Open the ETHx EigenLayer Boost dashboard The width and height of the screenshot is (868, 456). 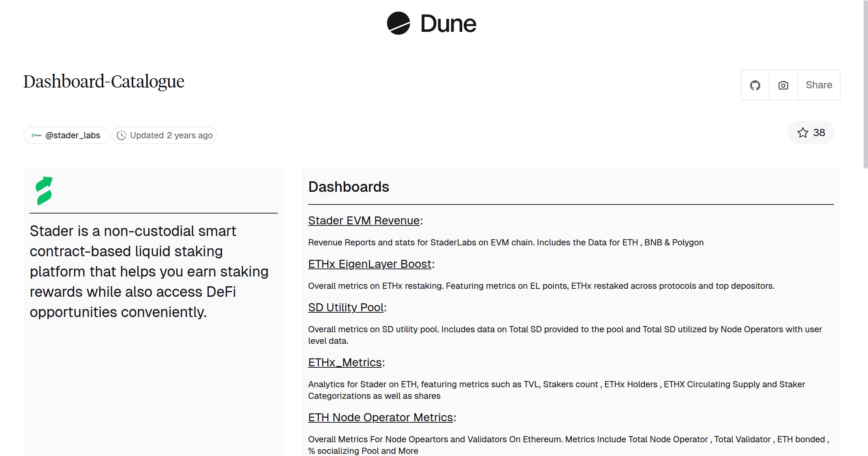pos(369,264)
